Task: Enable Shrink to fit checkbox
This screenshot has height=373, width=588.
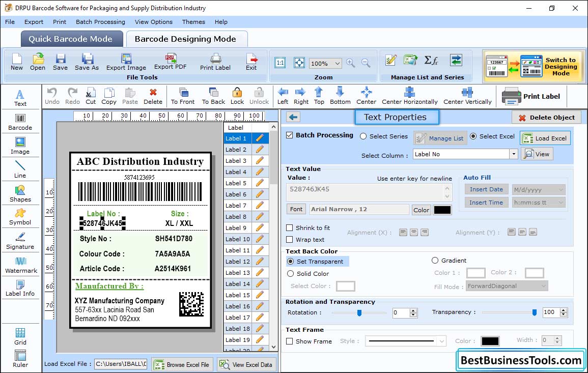Action: tap(290, 227)
